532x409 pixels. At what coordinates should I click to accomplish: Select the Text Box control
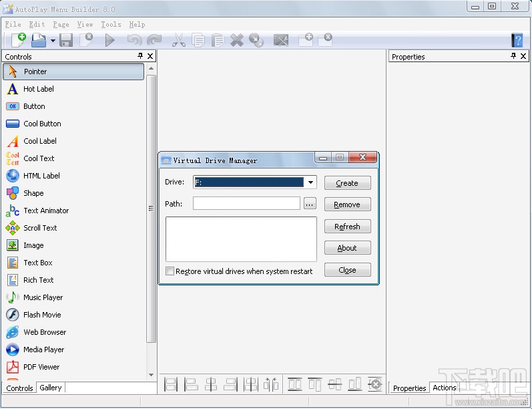click(x=73, y=263)
